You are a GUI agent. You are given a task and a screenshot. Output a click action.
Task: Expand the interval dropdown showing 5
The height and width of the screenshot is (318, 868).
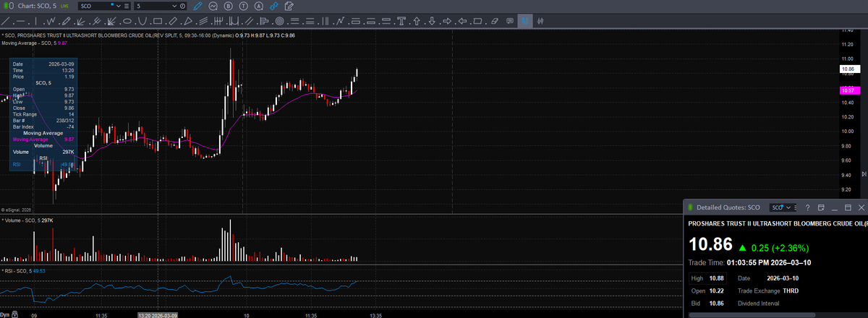(174, 6)
